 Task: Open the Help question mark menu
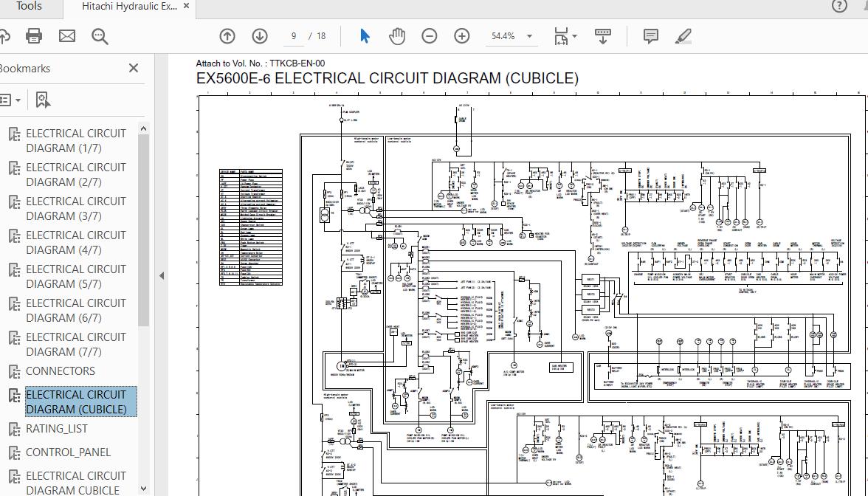click(x=840, y=7)
